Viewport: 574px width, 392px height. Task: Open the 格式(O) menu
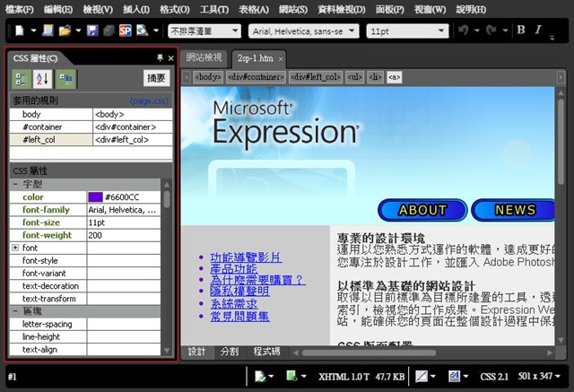point(174,9)
